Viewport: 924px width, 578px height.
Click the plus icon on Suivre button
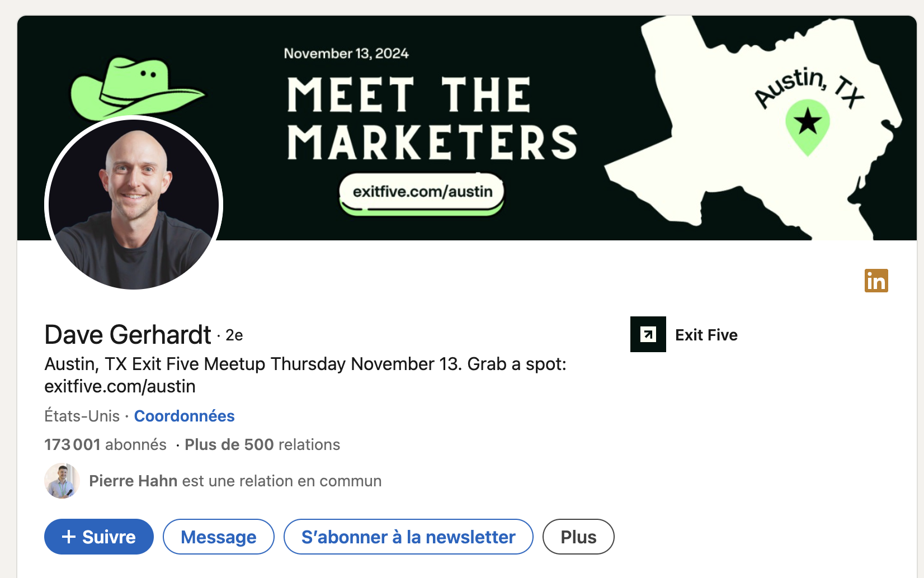pos(69,537)
